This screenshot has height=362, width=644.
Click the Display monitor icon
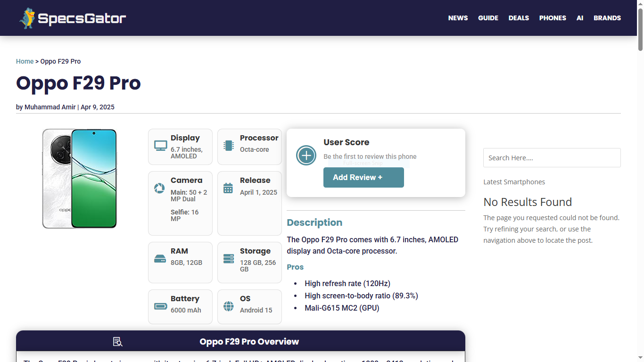click(x=161, y=146)
